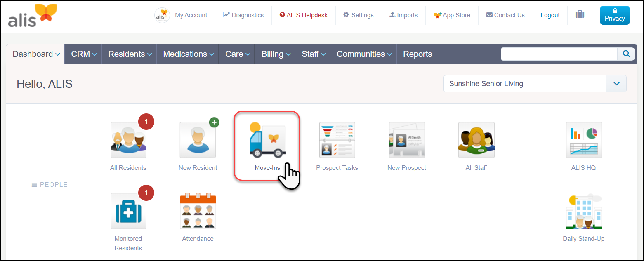Open the Diagnostics link

[243, 15]
